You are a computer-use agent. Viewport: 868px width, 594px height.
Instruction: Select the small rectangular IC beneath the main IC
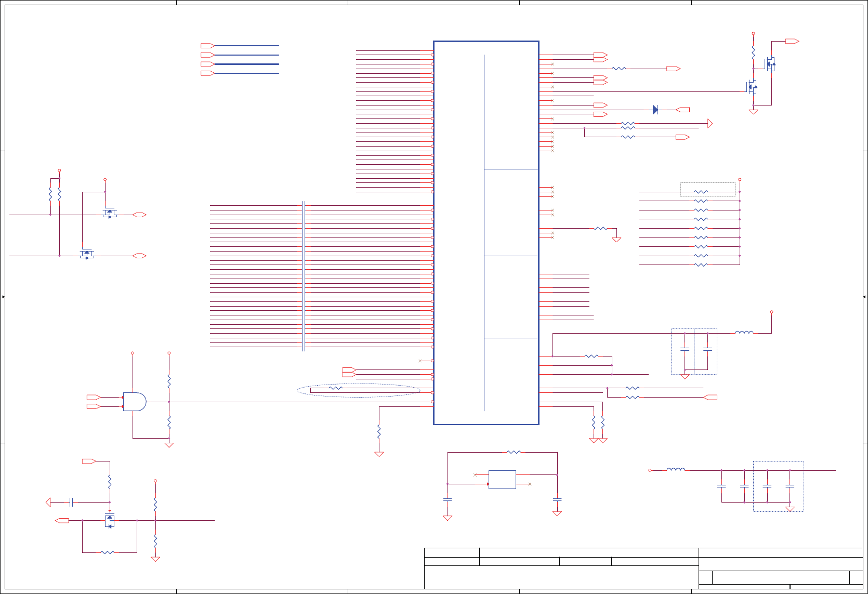pos(502,479)
